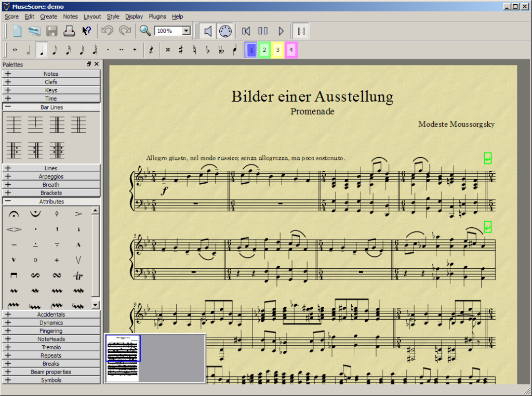Select the accent mark in Attributes palette
The image size is (532, 396).
coord(78,214)
